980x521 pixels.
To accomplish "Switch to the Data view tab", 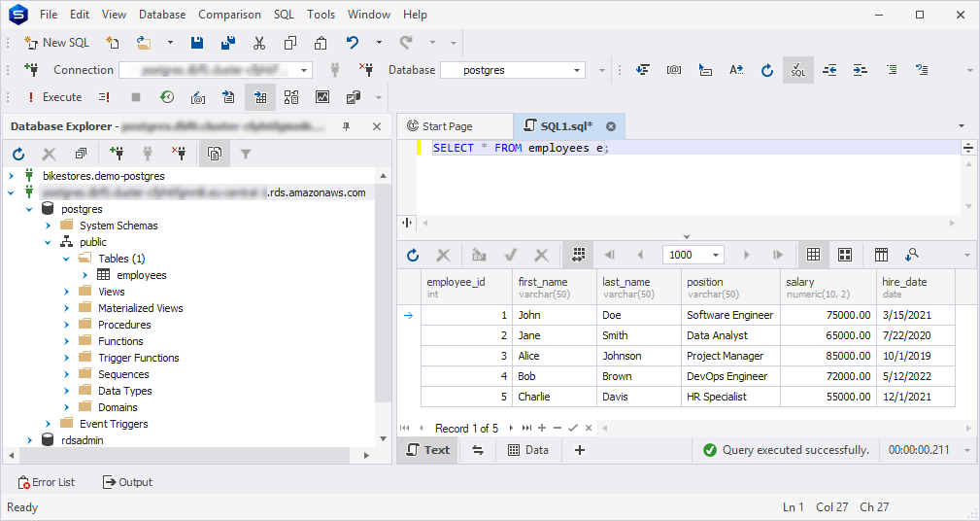I will click(528, 450).
